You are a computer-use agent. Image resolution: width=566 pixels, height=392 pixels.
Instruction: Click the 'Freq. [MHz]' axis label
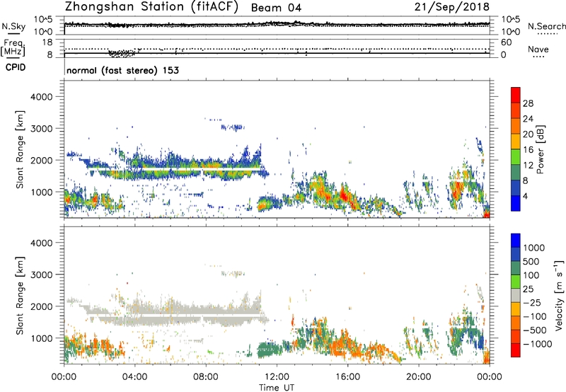click(x=13, y=48)
